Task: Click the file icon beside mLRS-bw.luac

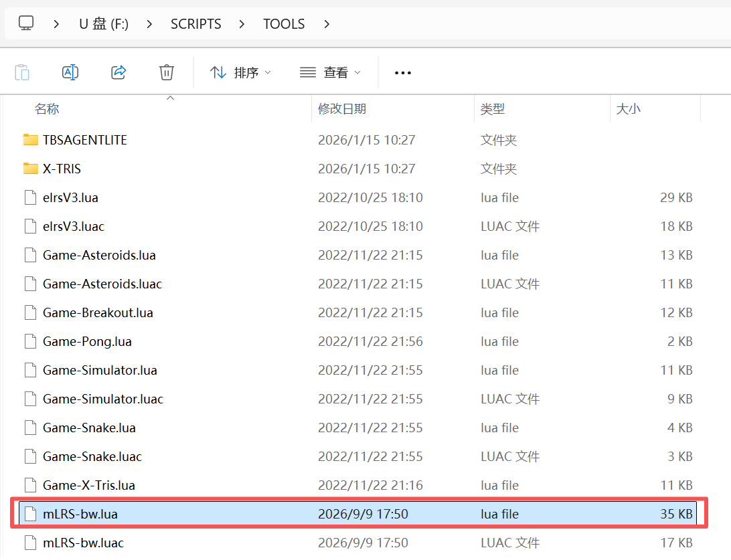Action: pyautogui.click(x=30, y=543)
